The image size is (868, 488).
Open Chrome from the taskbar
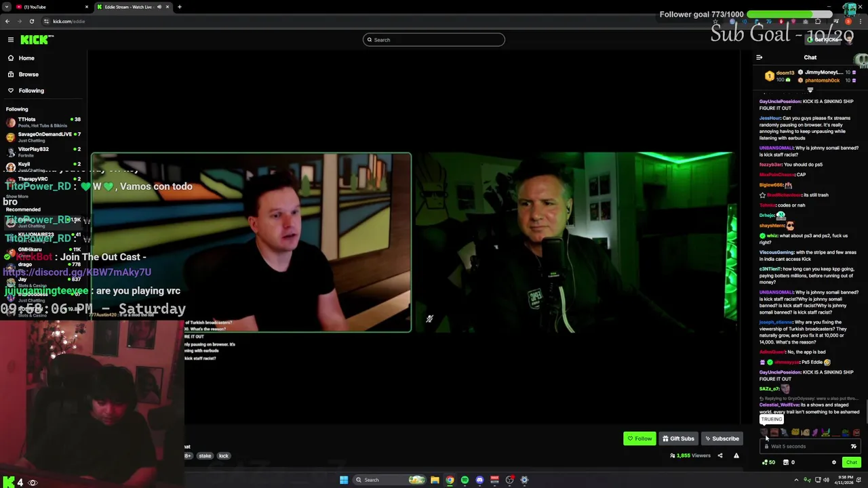point(450,480)
